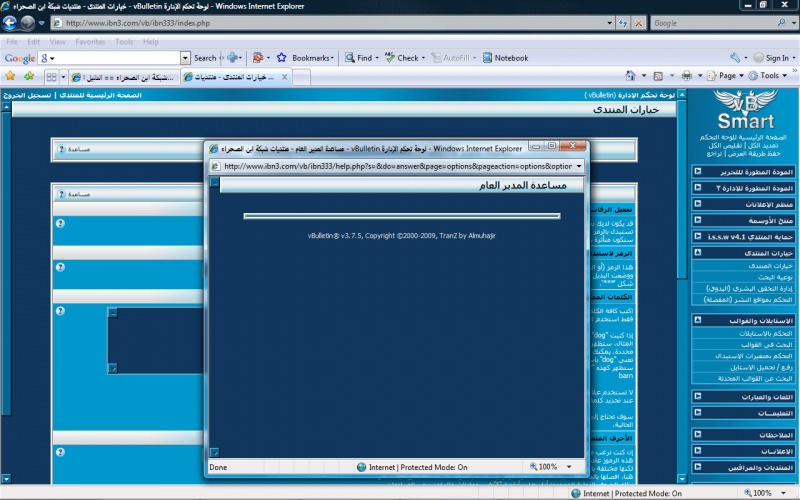The image size is (800, 500).
Task: Expand the Page command dropdown
Action: coord(729,76)
